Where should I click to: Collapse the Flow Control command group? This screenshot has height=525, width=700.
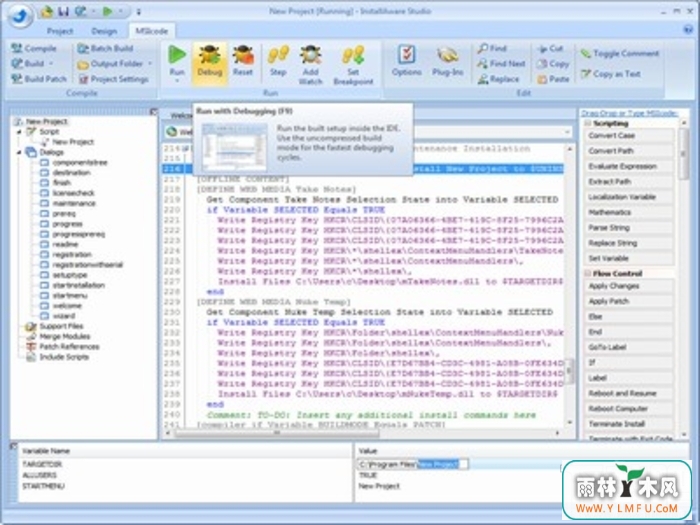[x=588, y=273]
